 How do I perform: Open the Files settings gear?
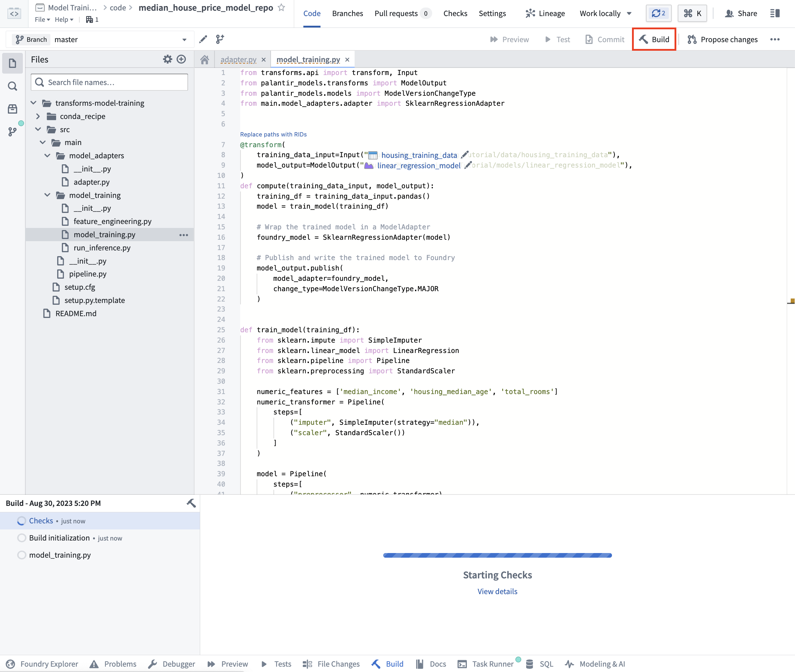pos(168,59)
